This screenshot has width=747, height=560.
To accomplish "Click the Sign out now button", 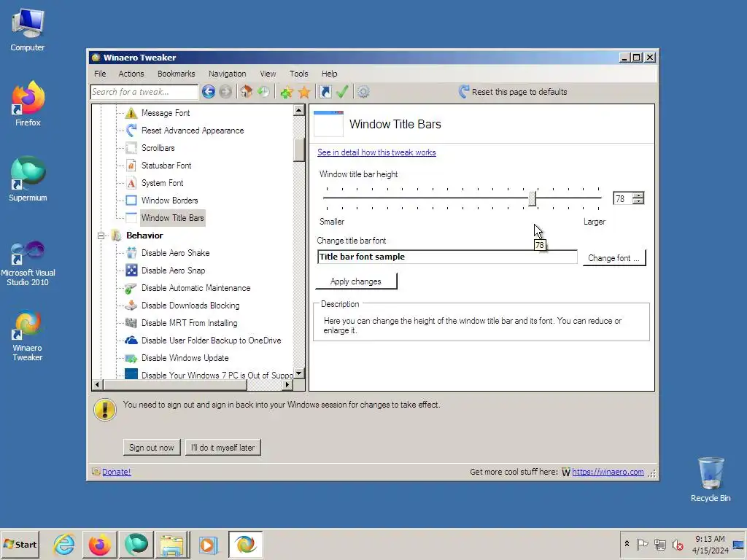I will pyautogui.click(x=152, y=448).
